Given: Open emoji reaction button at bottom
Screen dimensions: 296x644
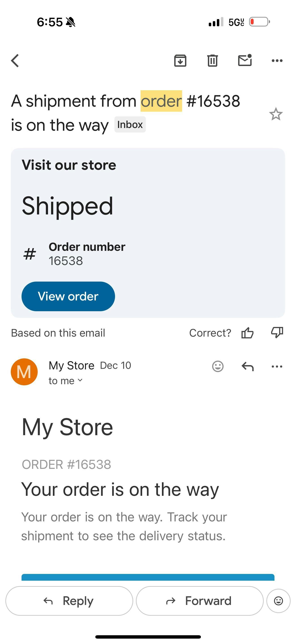Looking at the screenshot, I should pos(278,601).
